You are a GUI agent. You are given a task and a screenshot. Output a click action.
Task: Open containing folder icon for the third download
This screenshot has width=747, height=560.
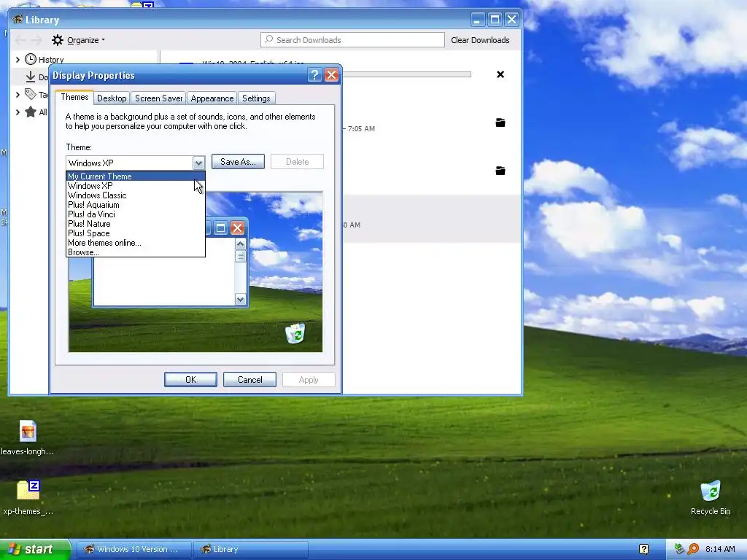(x=500, y=171)
